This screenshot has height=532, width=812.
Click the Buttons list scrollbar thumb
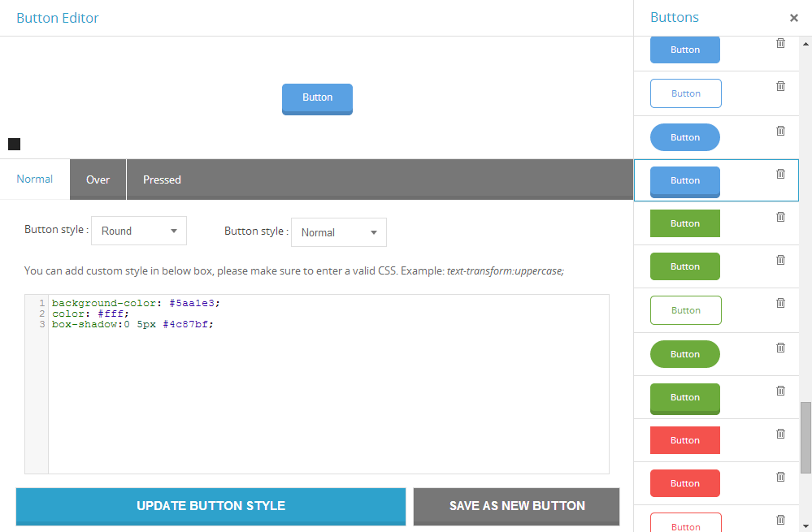[x=805, y=437]
